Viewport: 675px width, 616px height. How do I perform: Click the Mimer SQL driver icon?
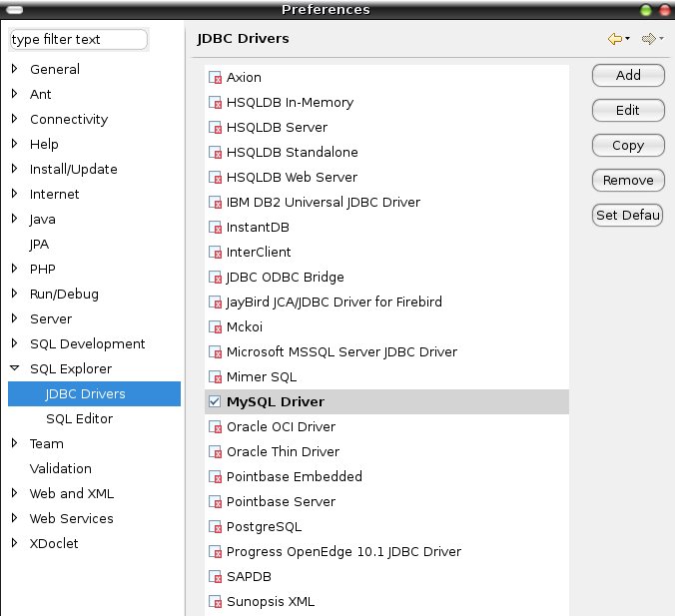(x=215, y=377)
